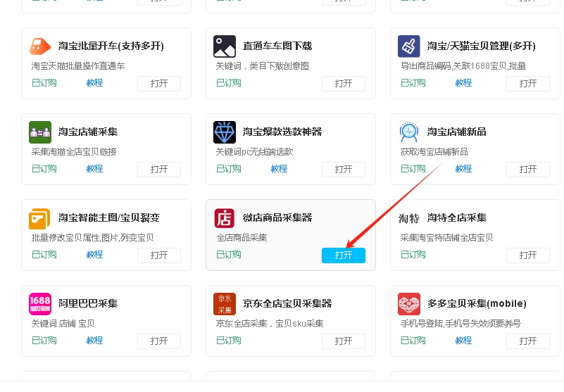Click the 淘特 logo icon

coord(409,218)
